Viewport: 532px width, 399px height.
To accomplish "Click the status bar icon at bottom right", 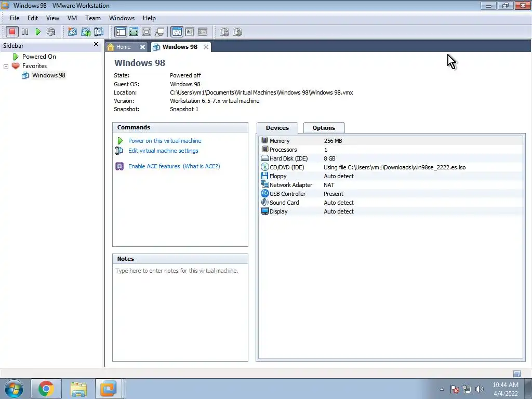I will [517, 374].
